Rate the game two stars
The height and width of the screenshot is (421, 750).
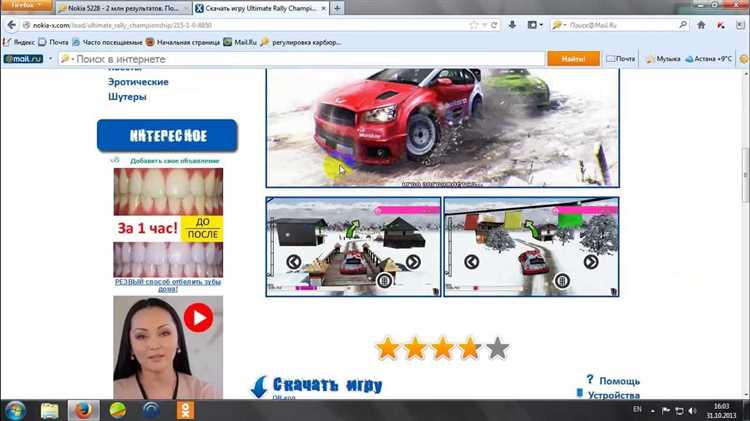[415, 348]
